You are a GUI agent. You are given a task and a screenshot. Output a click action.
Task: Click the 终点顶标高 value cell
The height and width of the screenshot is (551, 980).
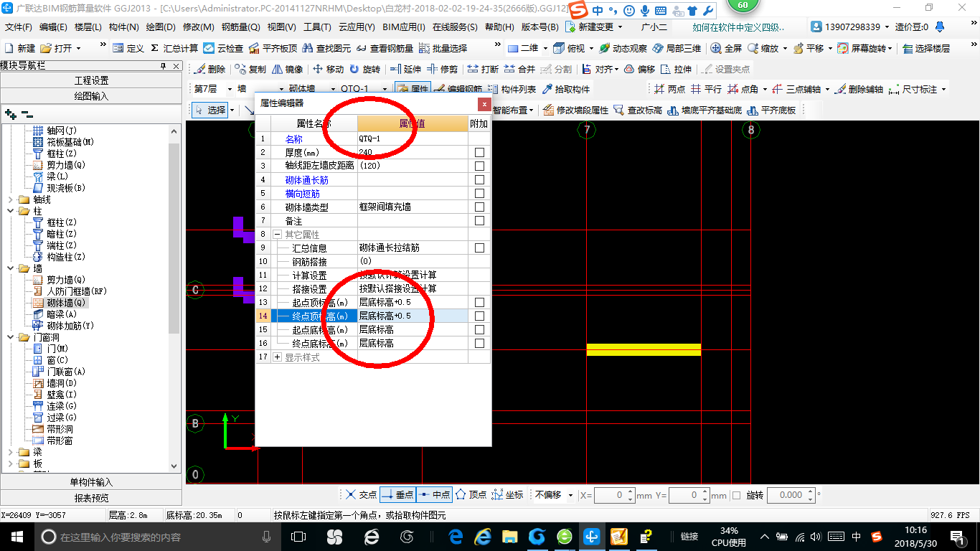click(413, 316)
